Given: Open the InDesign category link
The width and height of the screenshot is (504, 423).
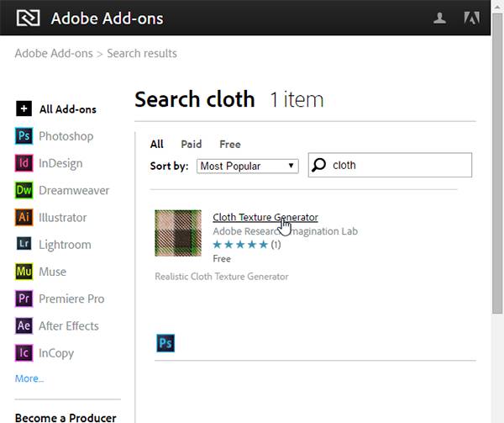Looking at the screenshot, I should tap(60, 163).
